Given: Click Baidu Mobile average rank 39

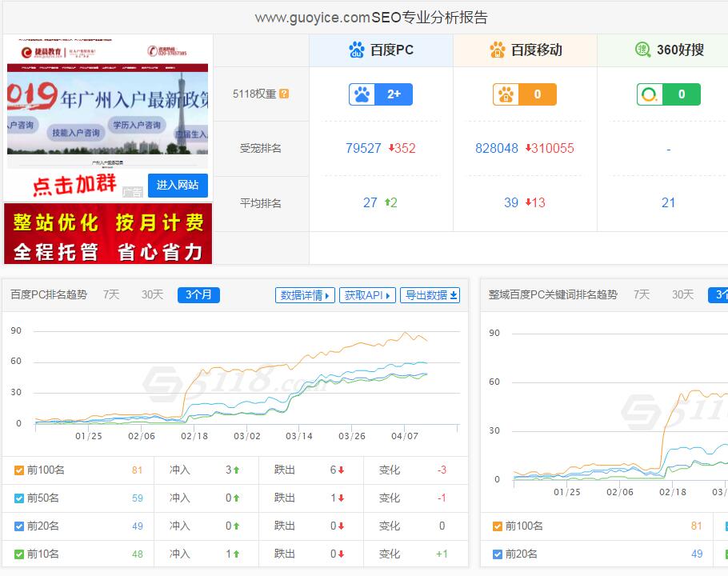Looking at the screenshot, I should coord(511,202).
